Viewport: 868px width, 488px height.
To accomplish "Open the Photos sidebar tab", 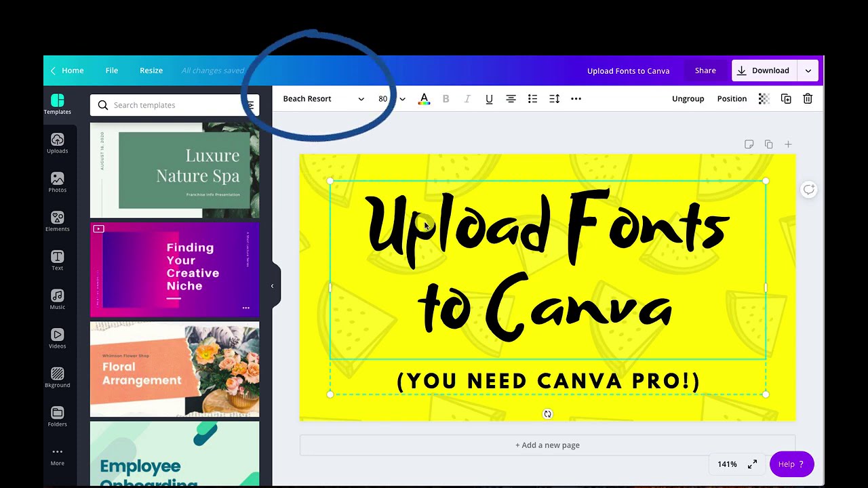I will (x=57, y=183).
